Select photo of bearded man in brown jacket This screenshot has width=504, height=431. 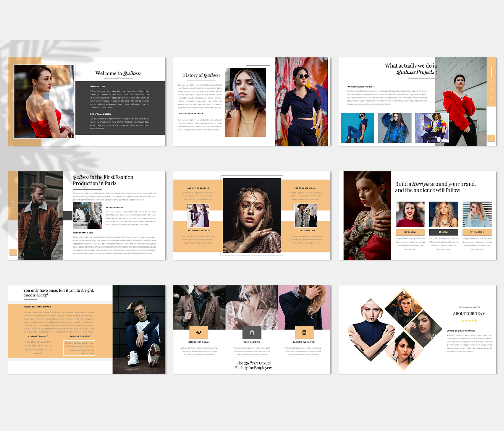(40, 216)
